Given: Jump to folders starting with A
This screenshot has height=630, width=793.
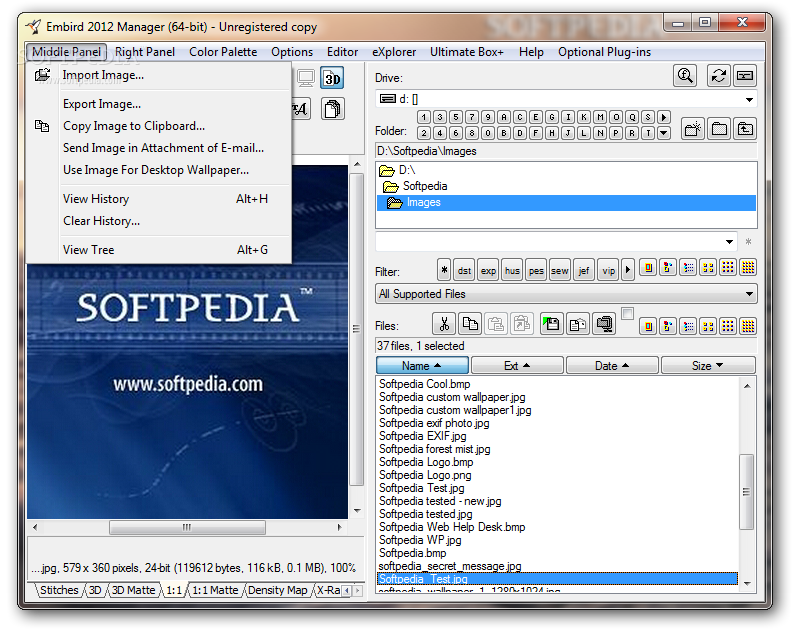Looking at the screenshot, I should pyautogui.click(x=504, y=117).
